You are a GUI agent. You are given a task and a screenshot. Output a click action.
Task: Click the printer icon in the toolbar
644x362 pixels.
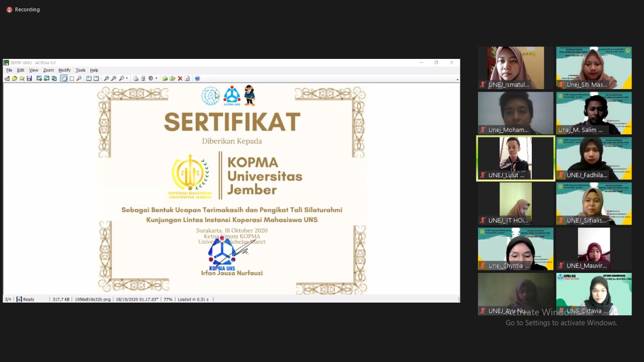pos(136,79)
